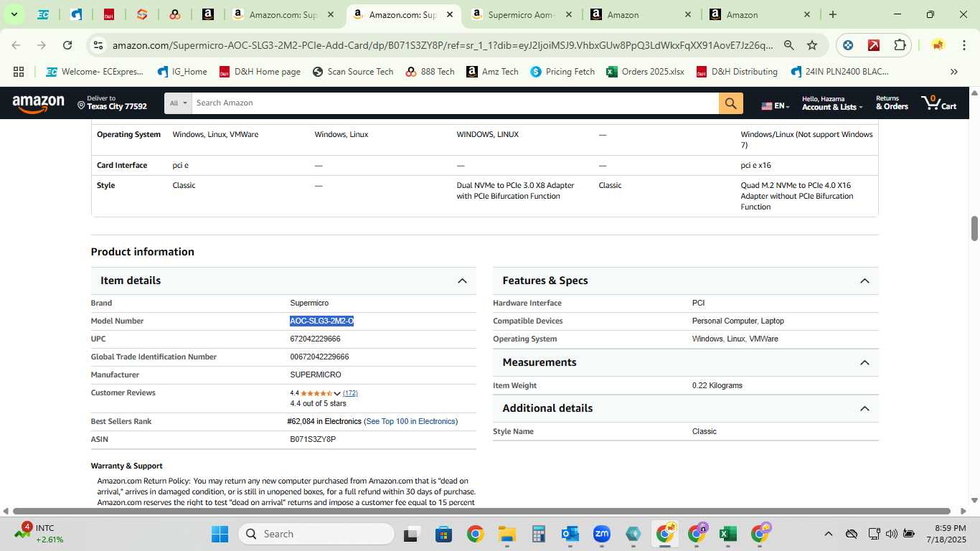Switch to the Supermicro Aom tab
Screen dimensions: 980x551
click(523, 14)
